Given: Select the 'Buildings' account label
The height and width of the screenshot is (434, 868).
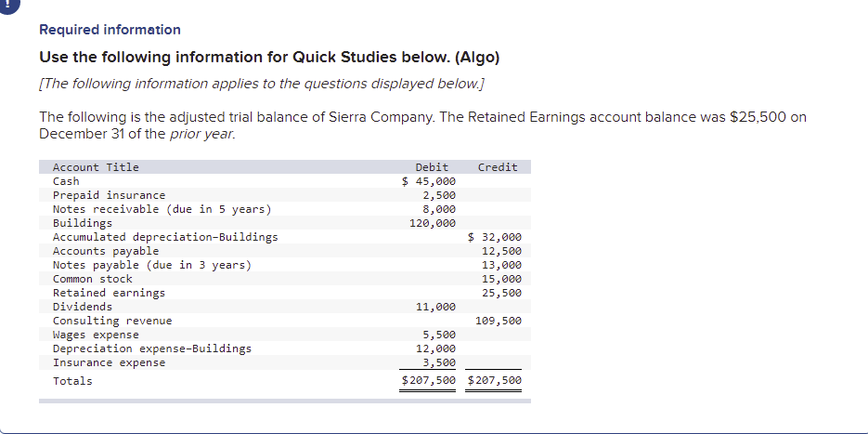Looking at the screenshot, I should [83, 223].
